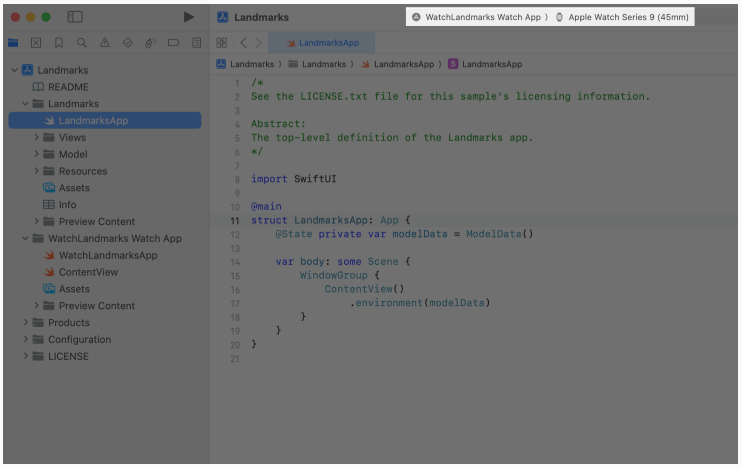Select the Landmarks project root row
Viewport: 742px width, 468px height.
[x=105, y=70]
